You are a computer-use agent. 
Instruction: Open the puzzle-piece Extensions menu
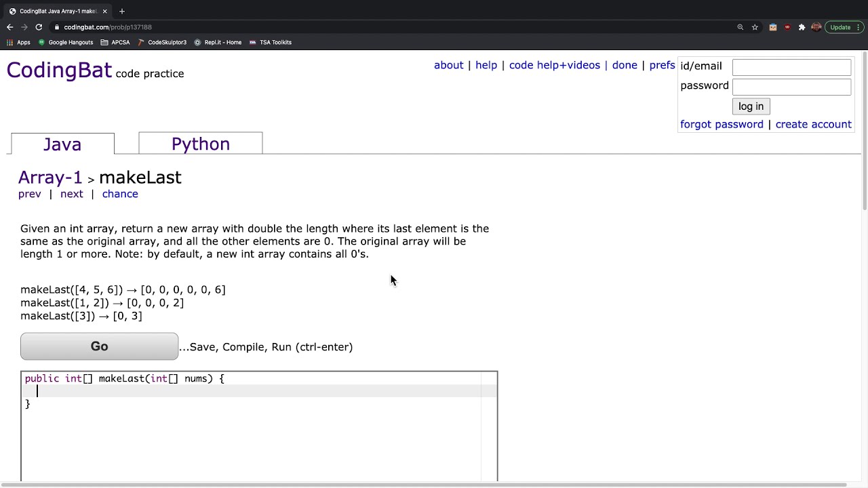[802, 27]
